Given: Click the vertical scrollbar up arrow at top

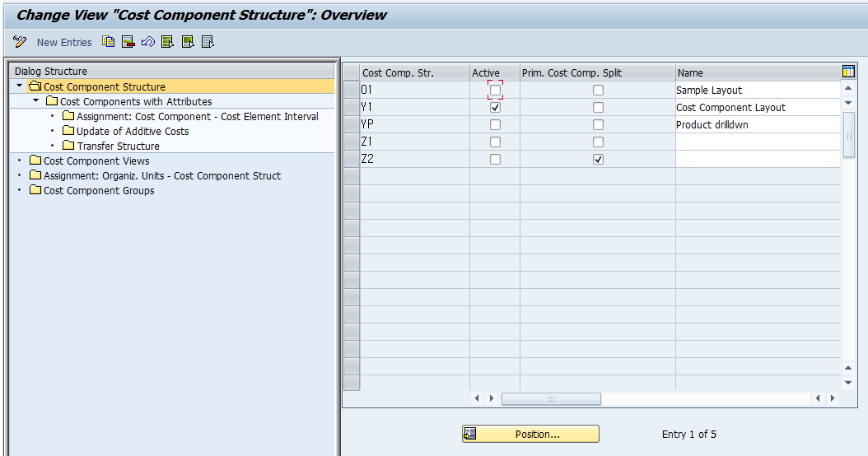Looking at the screenshot, I should click(848, 89).
